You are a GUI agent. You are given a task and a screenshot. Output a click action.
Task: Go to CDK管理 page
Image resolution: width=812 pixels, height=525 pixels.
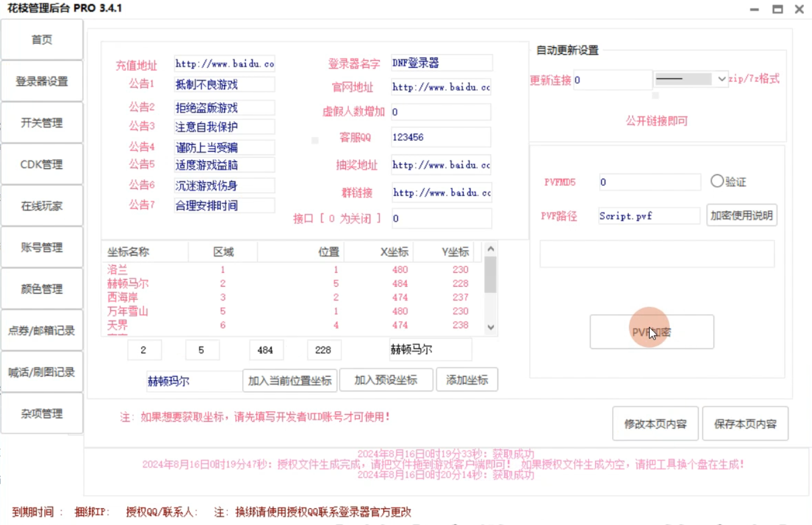[42, 164]
